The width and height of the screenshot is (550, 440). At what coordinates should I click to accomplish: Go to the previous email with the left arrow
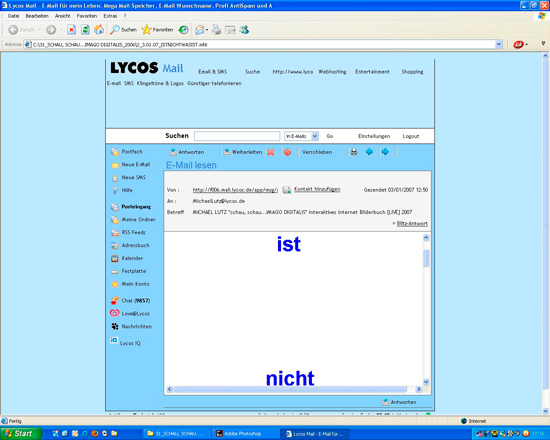[369, 152]
